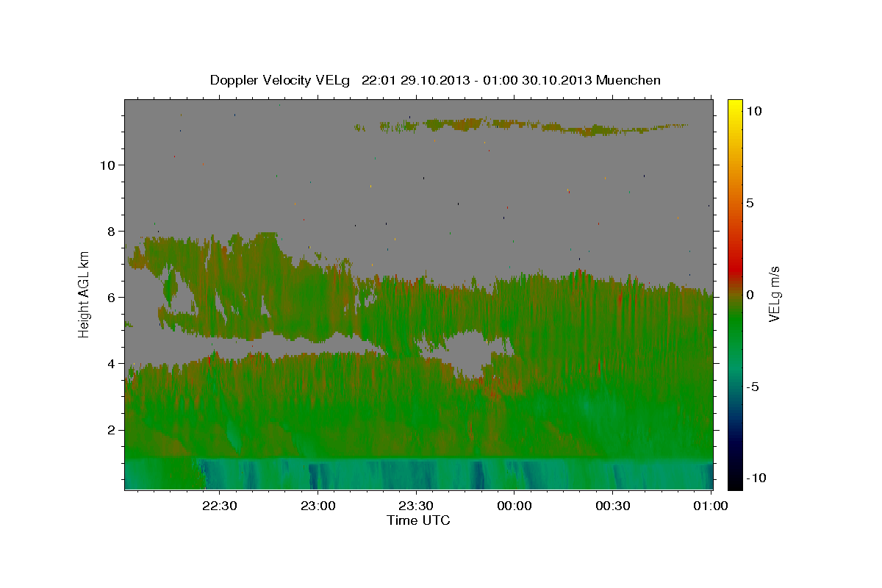This screenshot has width=882, height=588.
Task: Click the colorbar tick value 5
Action: pos(750,203)
